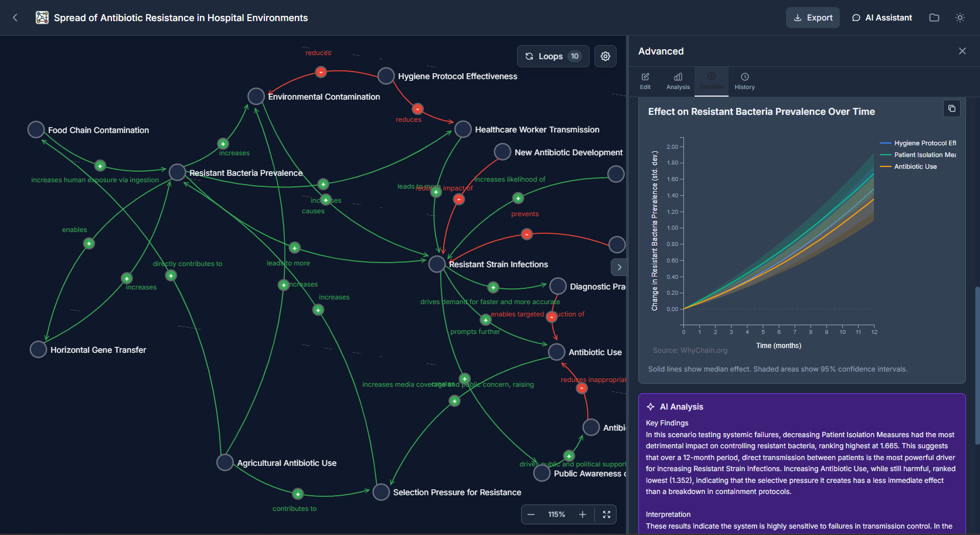Select the Environmental Contamination node circle
The height and width of the screenshot is (535, 980).
coord(256,96)
